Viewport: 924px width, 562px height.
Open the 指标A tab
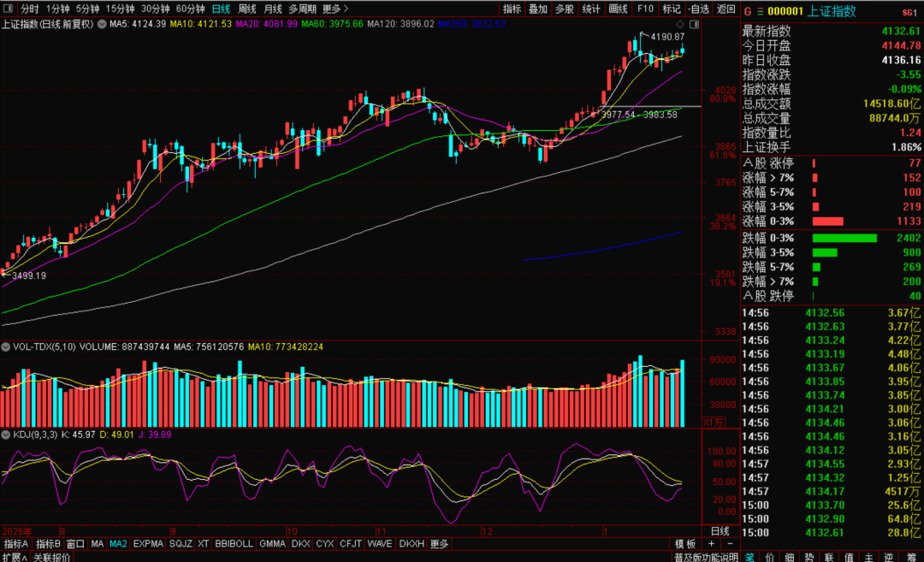[16, 544]
